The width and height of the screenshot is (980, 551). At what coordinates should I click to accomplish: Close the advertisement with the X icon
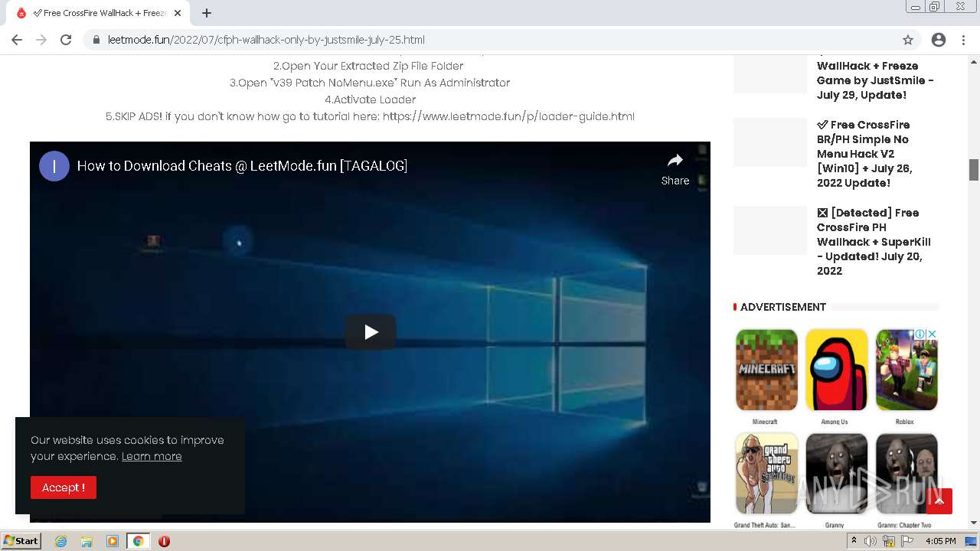tap(933, 334)
